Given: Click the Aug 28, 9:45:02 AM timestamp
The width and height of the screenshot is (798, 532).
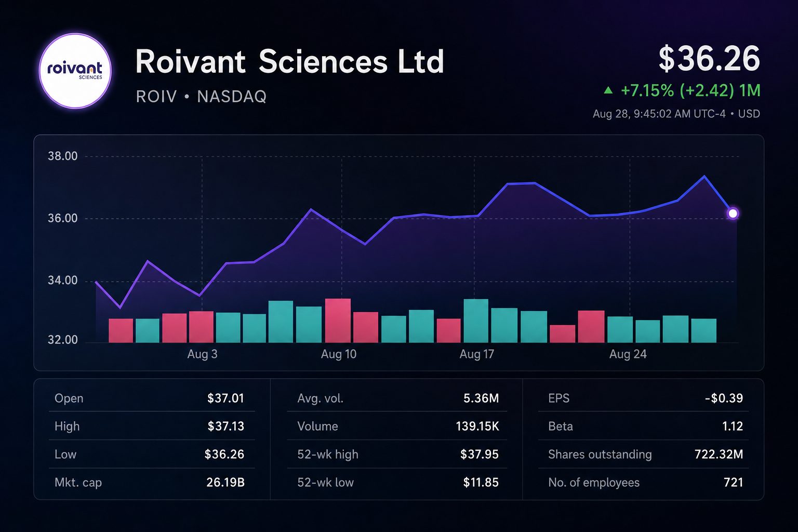Looking at the screenshot, I should 676,114.
